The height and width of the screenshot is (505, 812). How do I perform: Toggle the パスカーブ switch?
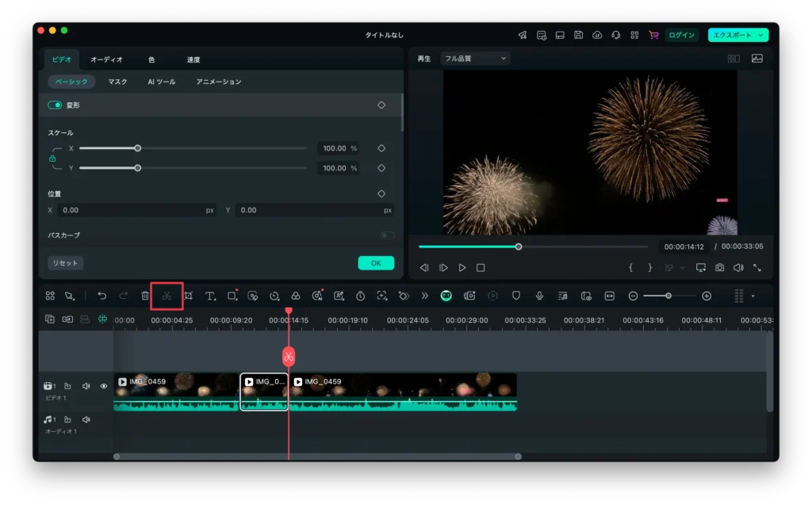(387, 235)
